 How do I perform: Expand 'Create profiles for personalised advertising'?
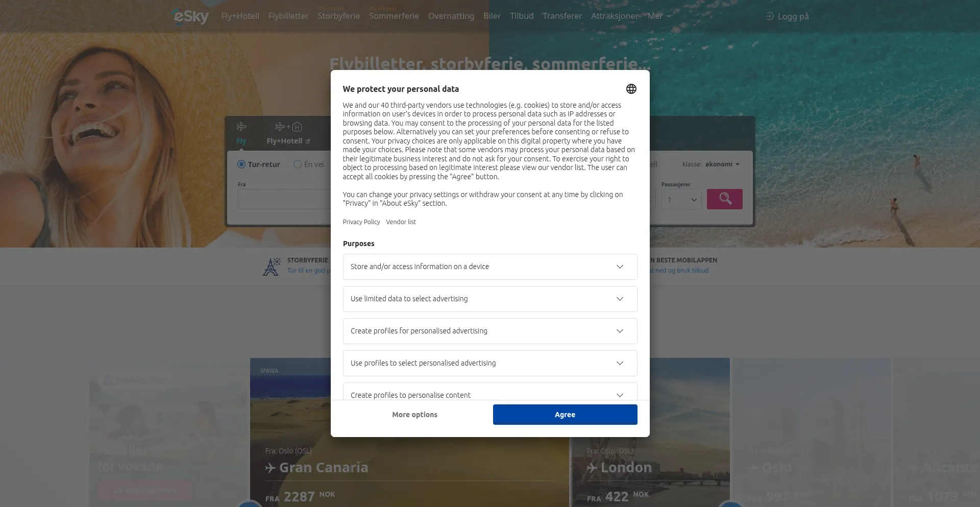coord(620,331)
